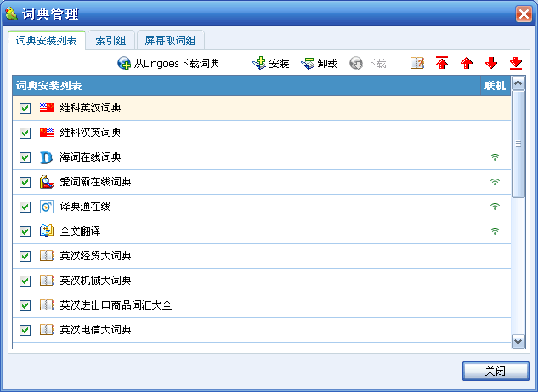Click the 从Lingoes下载词典 text label

pos(177,64)
